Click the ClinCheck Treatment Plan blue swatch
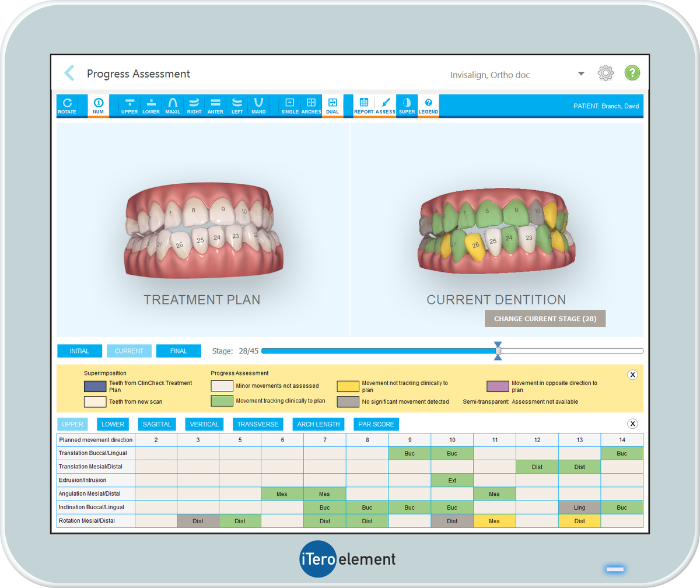700x588 pixels. click(x=95, y=386)
